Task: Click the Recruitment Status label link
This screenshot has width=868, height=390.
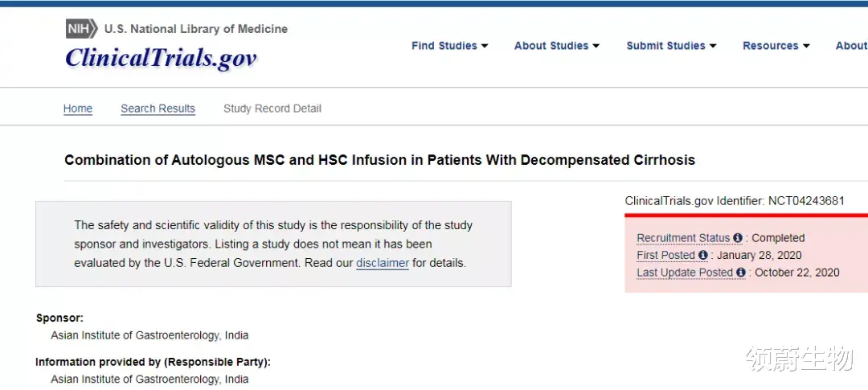Action: coord(683,238)
